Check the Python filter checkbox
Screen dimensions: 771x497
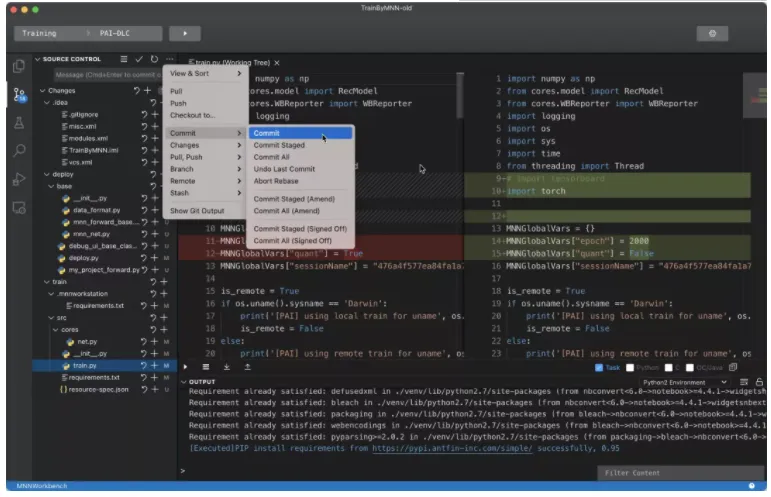(x=630, y=368)
